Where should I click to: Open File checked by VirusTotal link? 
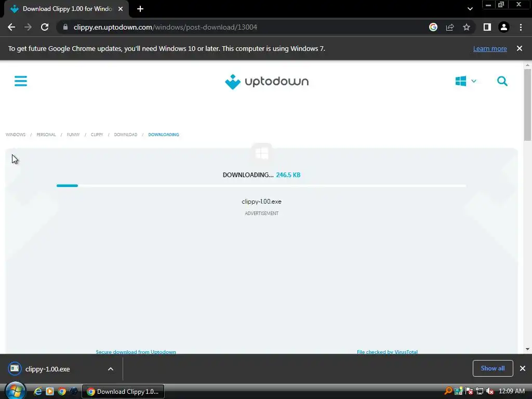point(387,352)
